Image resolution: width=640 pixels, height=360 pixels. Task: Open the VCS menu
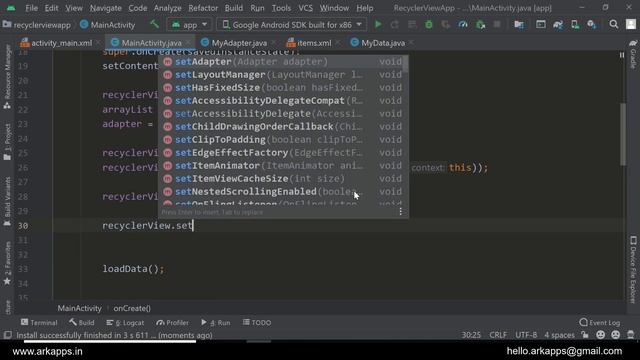(305, 8)
